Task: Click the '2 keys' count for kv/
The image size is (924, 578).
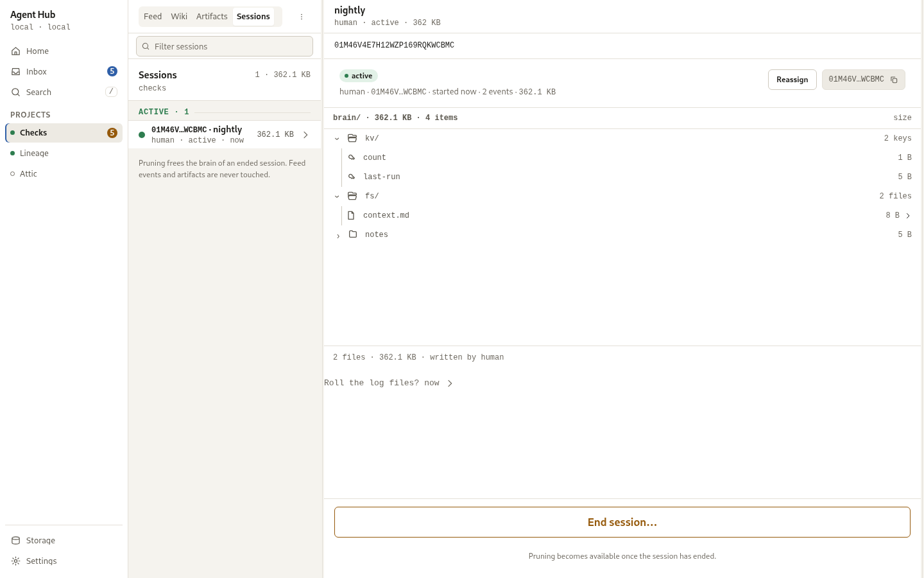Action: [x=898, y=139]
